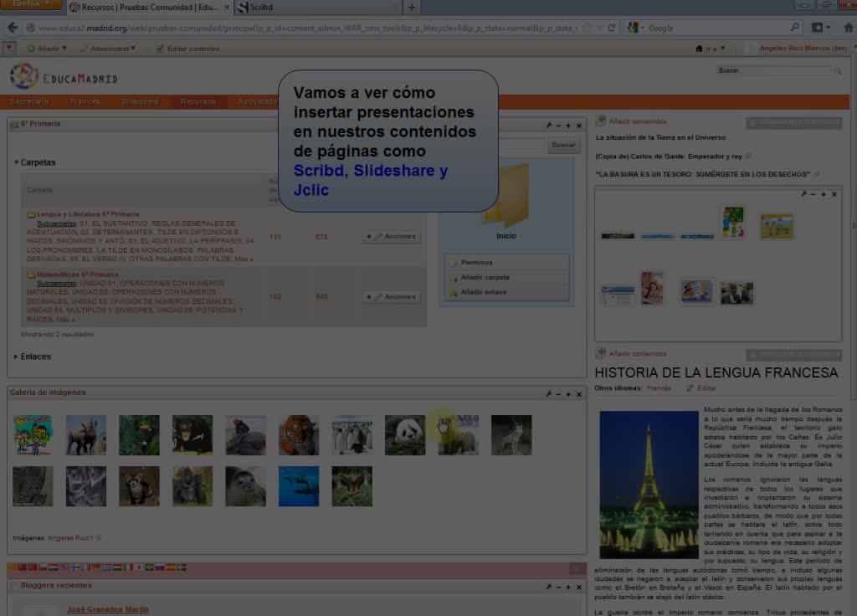This screenshot has height=616, width=857.
Task: Open the Francés language link
Action: [659, 388]
